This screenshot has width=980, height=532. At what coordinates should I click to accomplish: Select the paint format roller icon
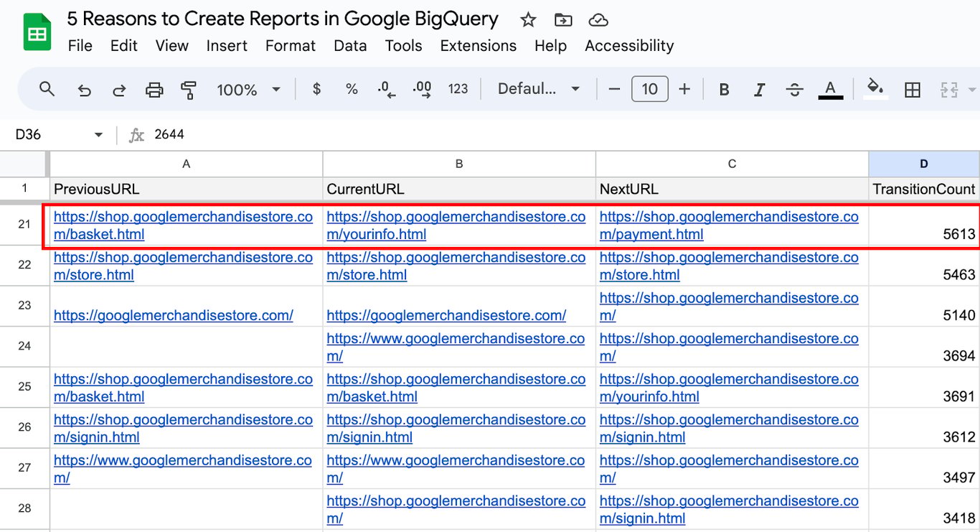pyautogui.click(x=189, y=90)
